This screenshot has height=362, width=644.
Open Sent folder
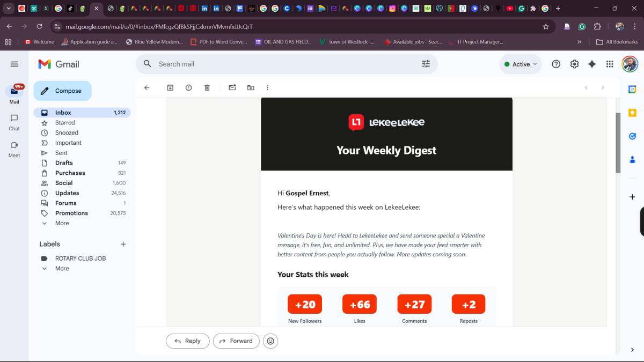tap(82, 153)
